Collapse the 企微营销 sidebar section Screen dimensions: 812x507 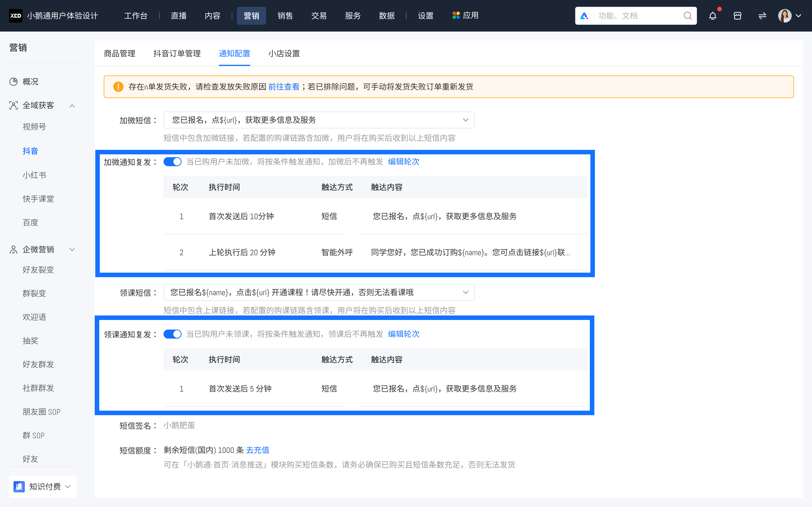(72, 249)
